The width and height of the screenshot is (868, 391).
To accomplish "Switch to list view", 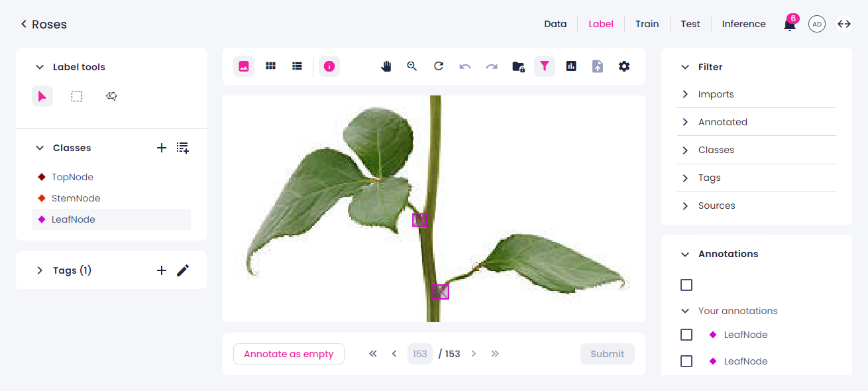I will coord(297,66).
